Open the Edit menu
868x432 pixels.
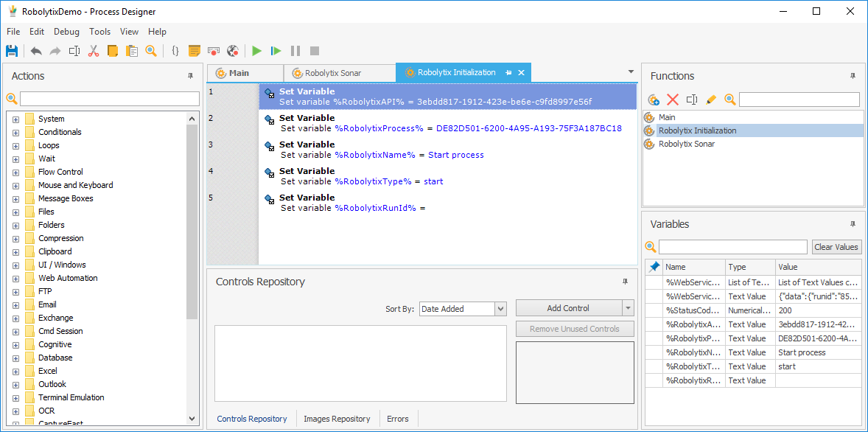coord(37,32)
